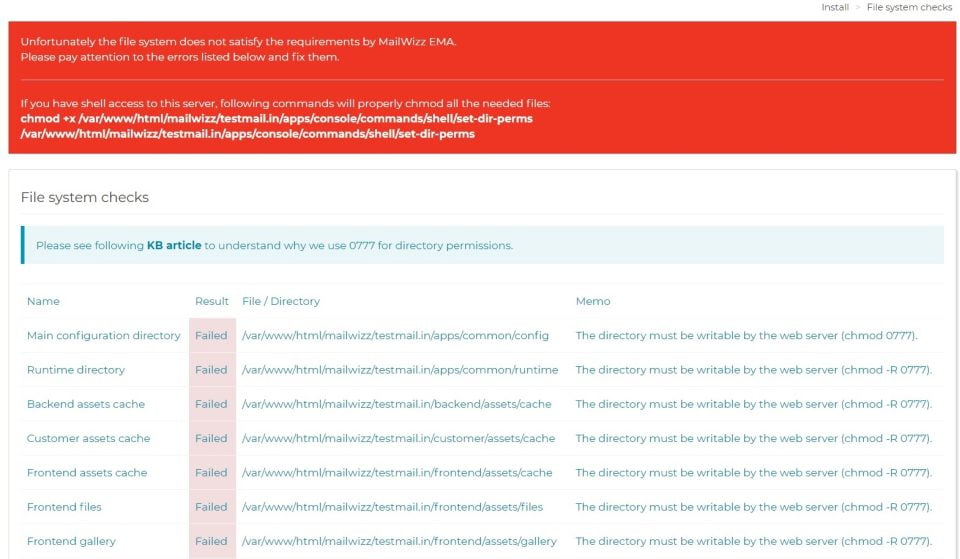
Task: Click Main configuration directory name
Action: click(x=104, y=336)
